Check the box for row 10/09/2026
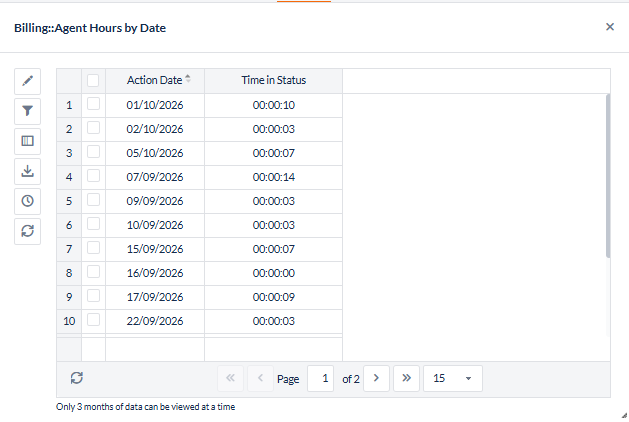629x422 pixels. (x=93, y=224)
